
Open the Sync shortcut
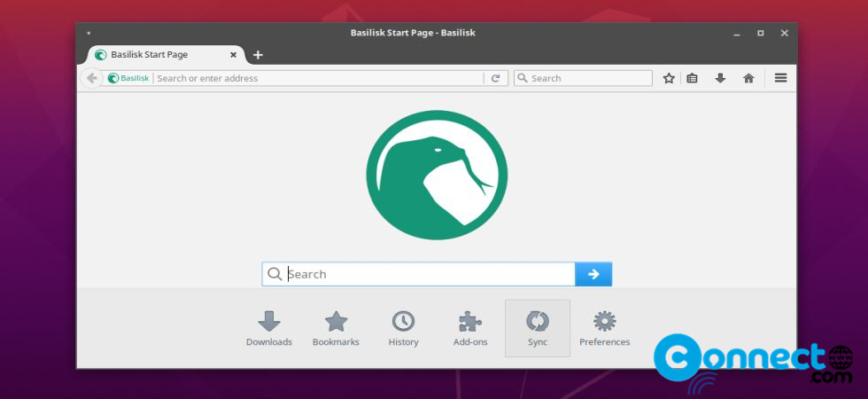[x=538, y=329]
